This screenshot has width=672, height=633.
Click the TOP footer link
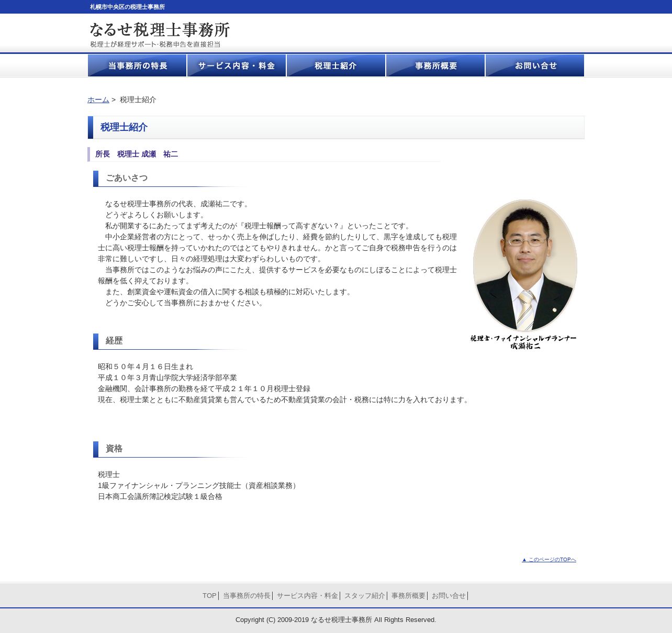point(209,596)
